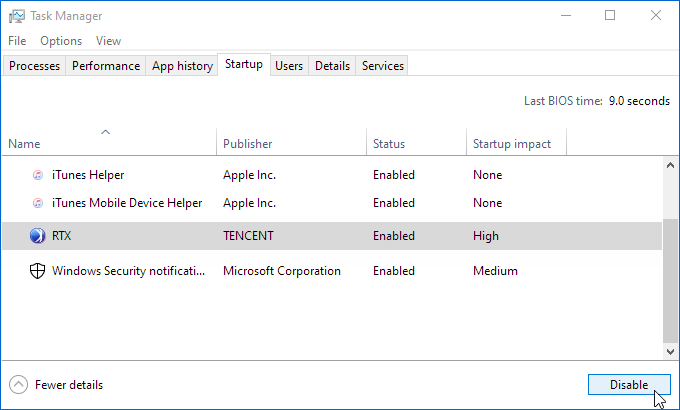The height and width of the screenshot is (410, 680).
Task: Maximize the Task Manager window
Action: point(610,16)
